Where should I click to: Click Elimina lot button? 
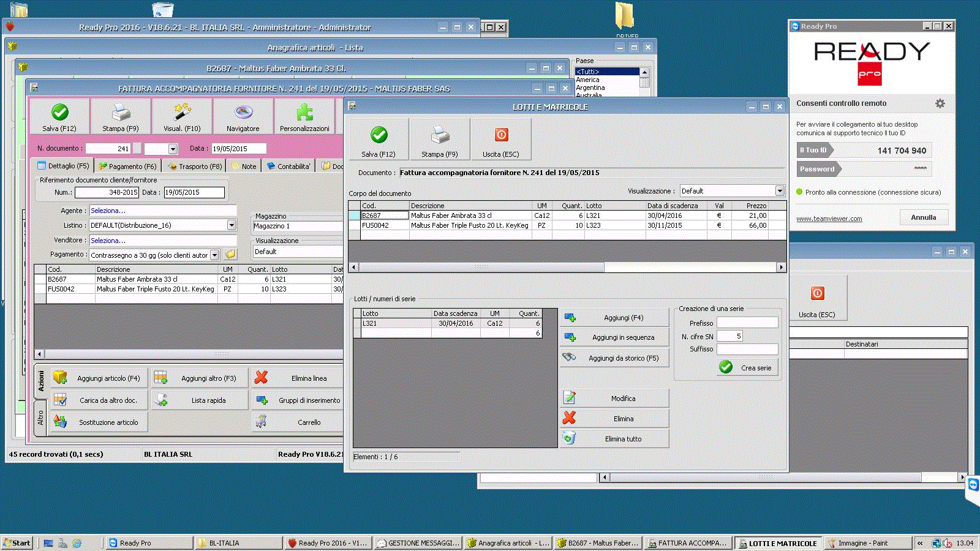(614, 418)
